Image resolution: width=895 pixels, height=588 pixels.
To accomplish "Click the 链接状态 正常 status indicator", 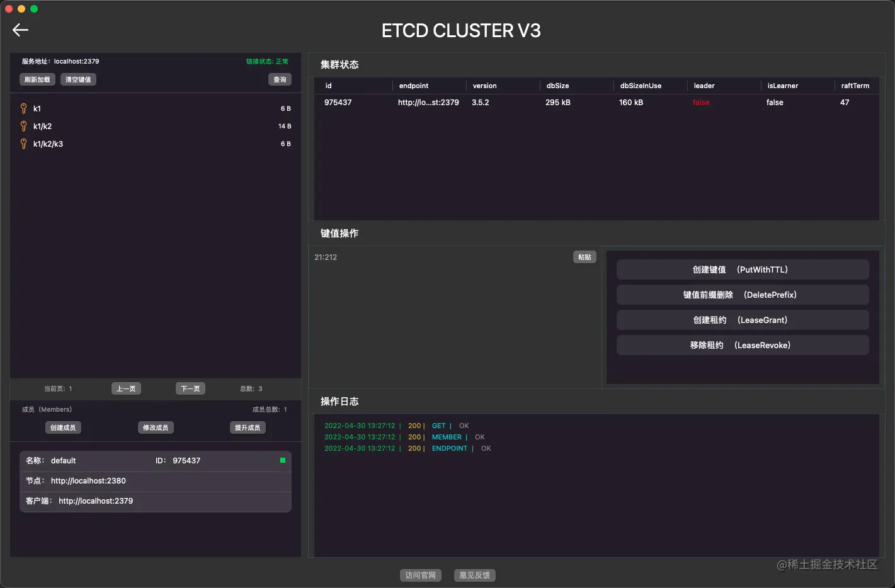I will coord(267,61).
